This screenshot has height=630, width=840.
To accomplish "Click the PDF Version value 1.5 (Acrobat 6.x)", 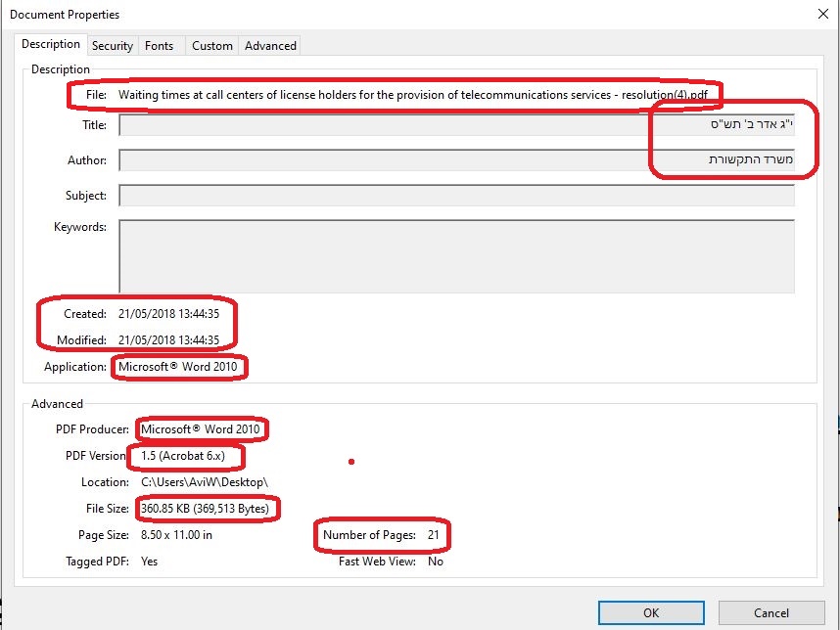I will coord(183,456).
